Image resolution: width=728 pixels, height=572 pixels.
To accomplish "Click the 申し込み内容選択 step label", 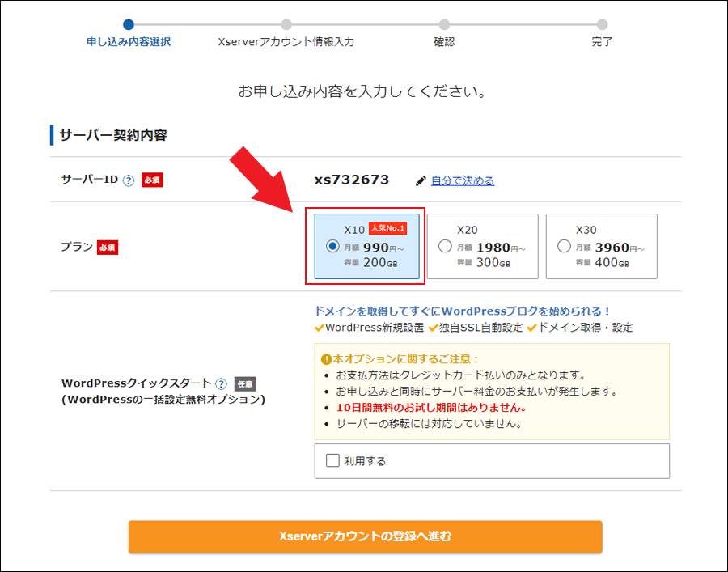I will (129, 42).
